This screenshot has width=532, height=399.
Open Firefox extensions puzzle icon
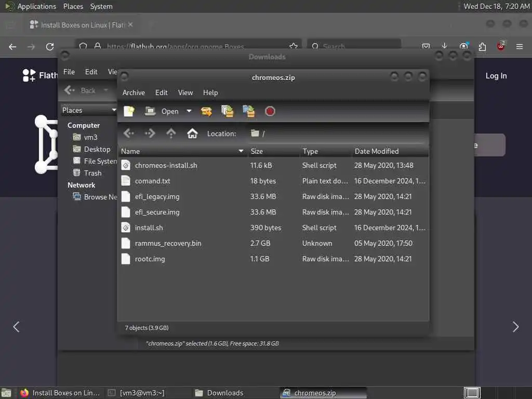coord(482,46)
